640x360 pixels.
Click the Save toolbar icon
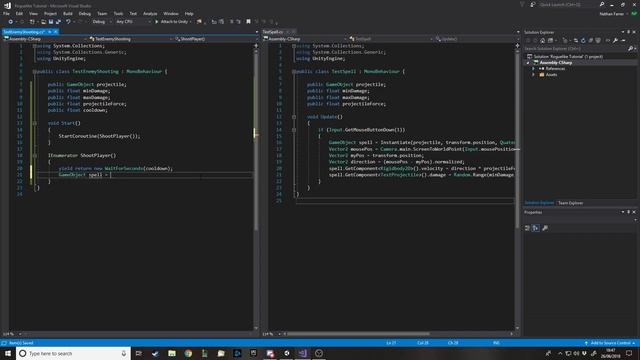click(51, 22)
